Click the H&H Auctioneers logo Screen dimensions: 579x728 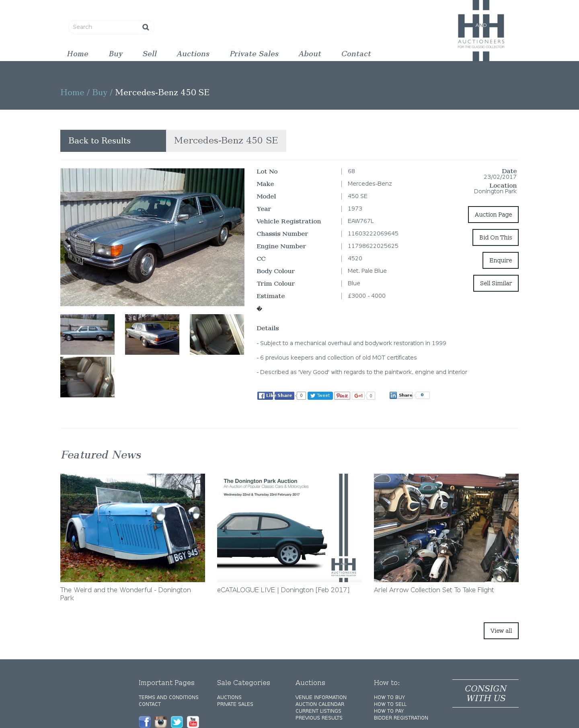click(481, 31)
